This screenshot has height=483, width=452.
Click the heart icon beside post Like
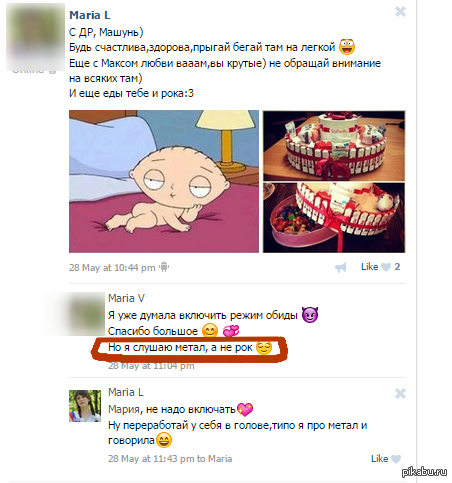pos(386,267)
